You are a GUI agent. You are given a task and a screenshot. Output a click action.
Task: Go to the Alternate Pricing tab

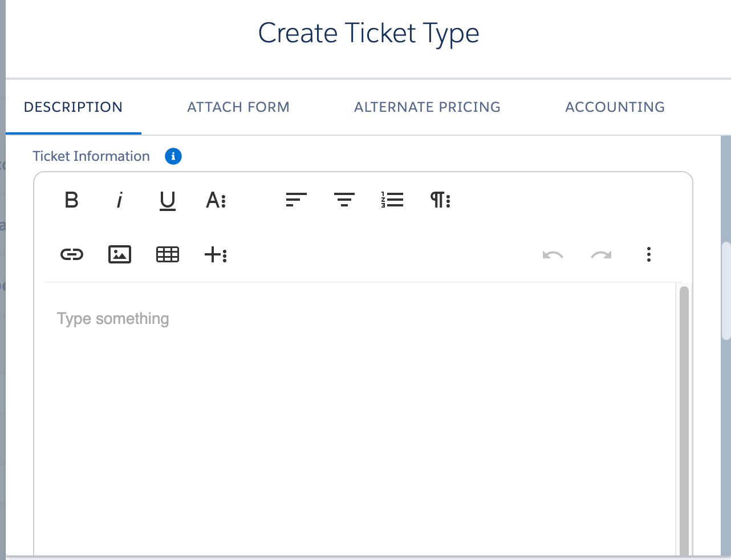428,107
